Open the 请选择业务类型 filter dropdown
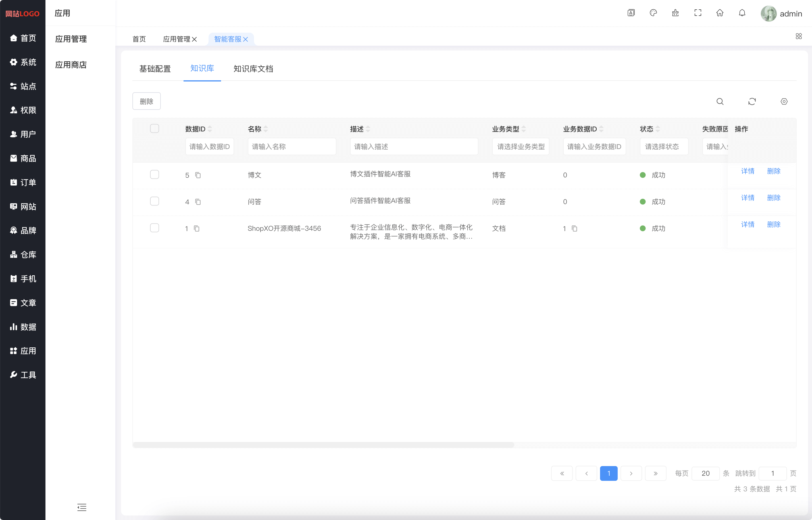 [520, 146]
